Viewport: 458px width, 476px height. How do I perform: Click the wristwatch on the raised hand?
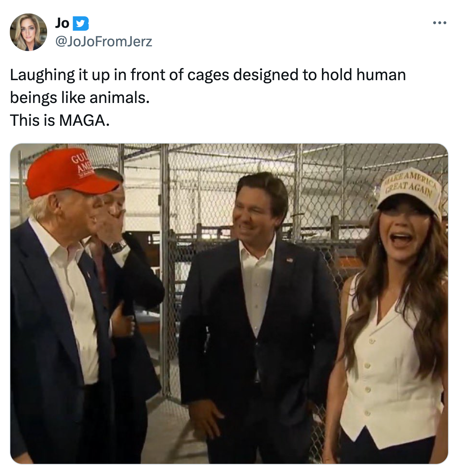(x=119, y=245)
